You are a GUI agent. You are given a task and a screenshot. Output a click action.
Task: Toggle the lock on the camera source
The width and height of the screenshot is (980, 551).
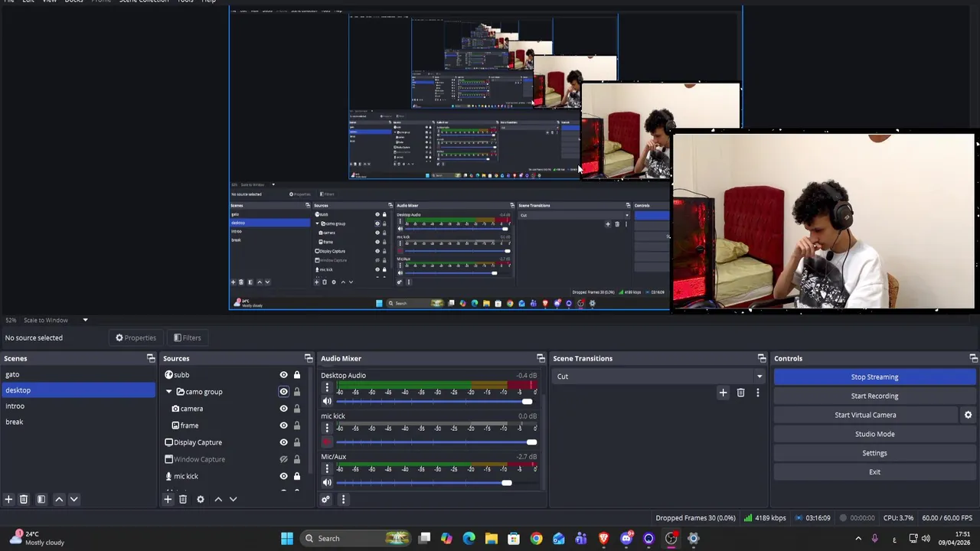pyautogui.click(x=297, y=409)
